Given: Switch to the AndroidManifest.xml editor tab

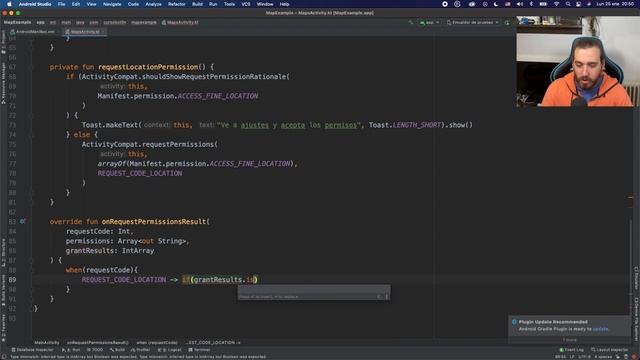Looking at the screenshot, I should 33,31.
